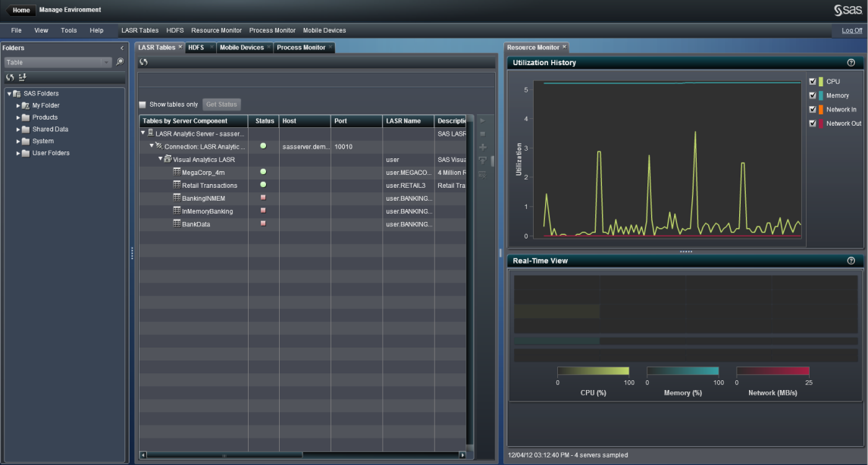This screenshot has width=868, height=465.
Task: Open the File menu
Action: coord(17,30)
